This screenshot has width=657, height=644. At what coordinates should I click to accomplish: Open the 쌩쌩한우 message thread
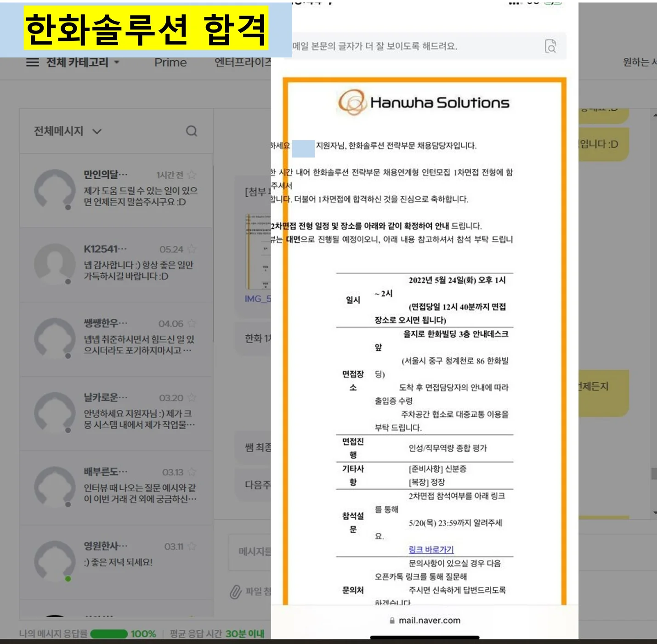point(117,339)
